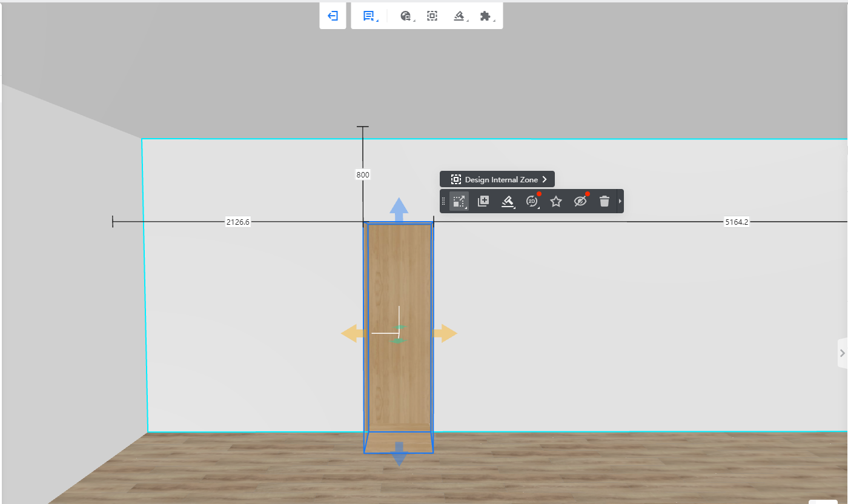Open the puzzle piece plugins menu
This screenshot has height=504, width=848.
(x=485, y=16)
